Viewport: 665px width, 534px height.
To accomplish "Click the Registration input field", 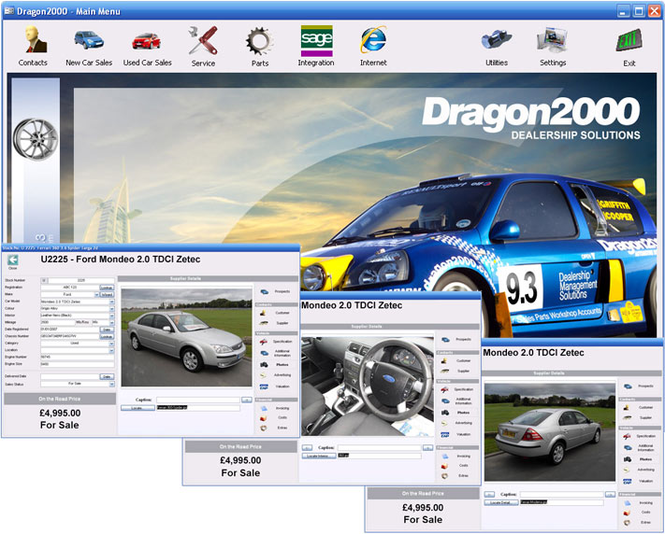I will click(x=70, y=288).
